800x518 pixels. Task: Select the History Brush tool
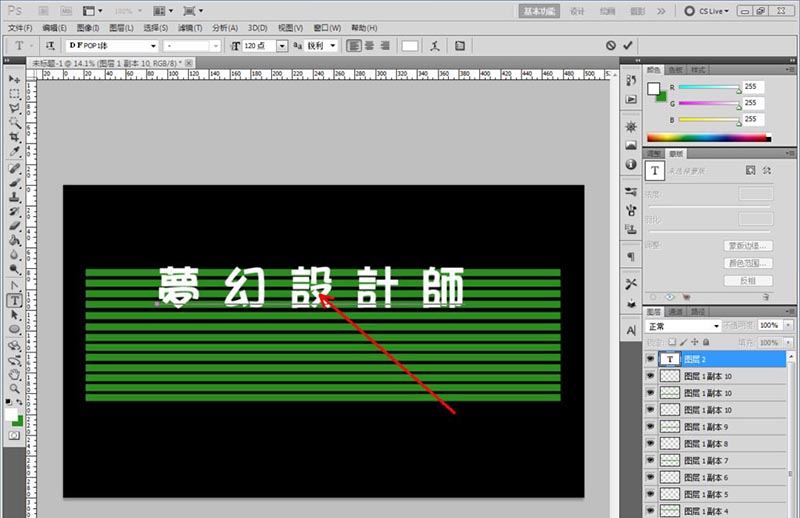(x=14, y=211)
